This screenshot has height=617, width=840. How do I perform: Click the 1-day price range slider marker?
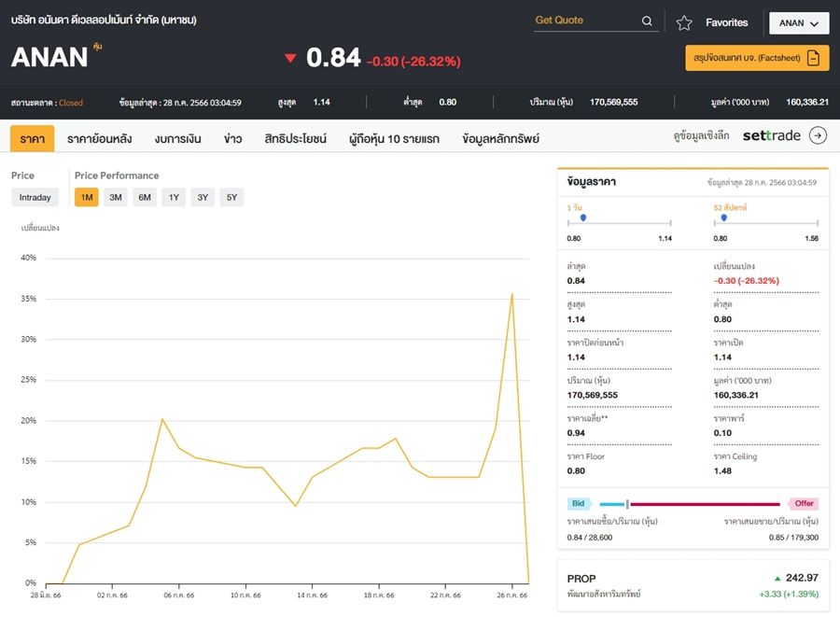click(583, 217)
